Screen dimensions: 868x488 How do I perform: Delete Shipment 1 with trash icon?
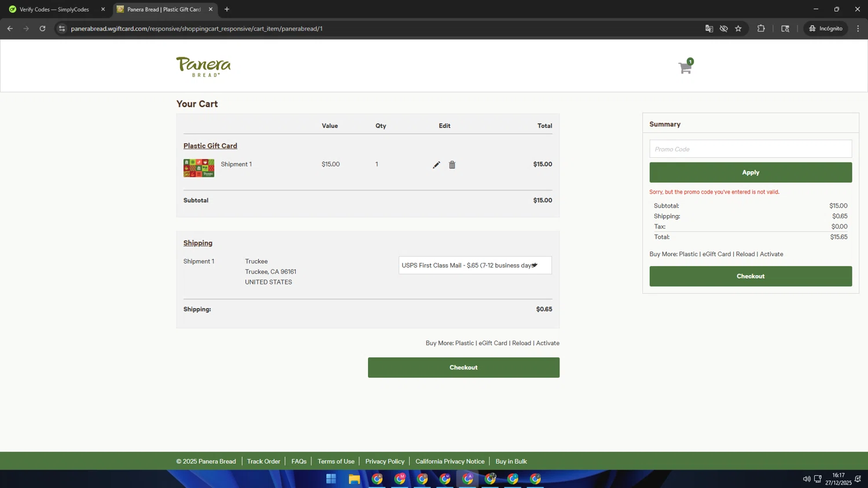tap(452, 165)
